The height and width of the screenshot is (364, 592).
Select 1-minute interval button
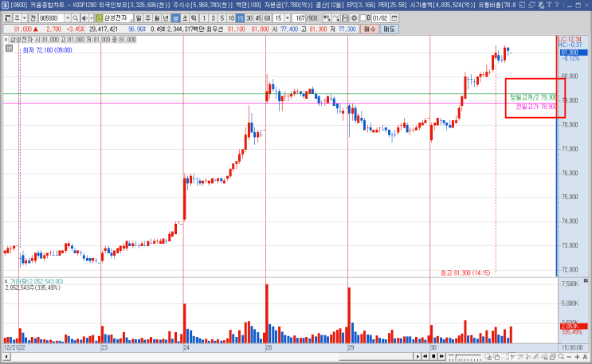204,18
